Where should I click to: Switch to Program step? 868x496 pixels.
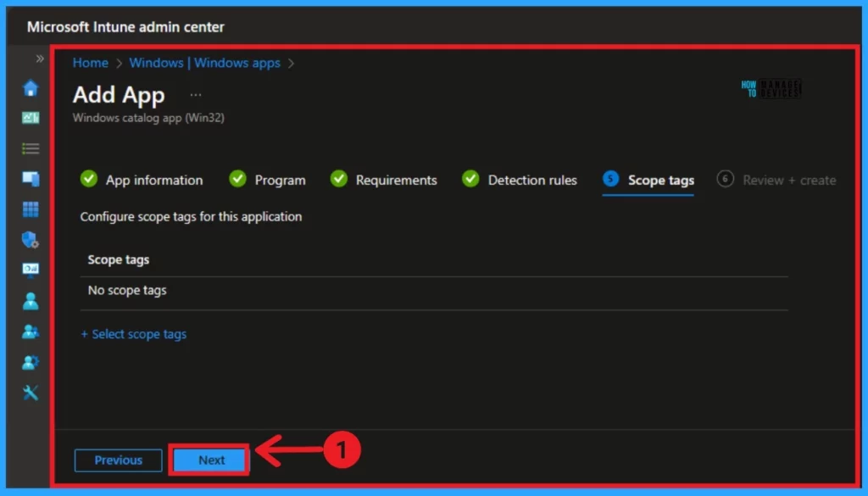[267, 180]
